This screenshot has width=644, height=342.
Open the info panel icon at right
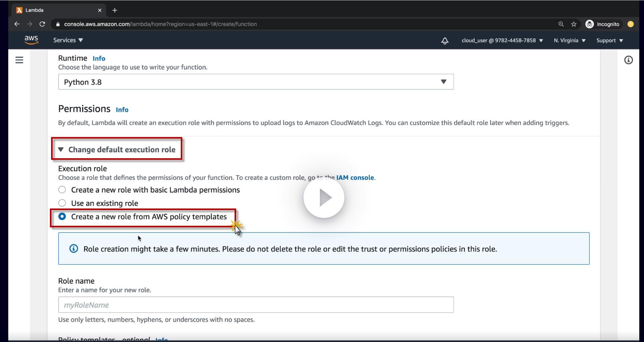coord(628,60)
